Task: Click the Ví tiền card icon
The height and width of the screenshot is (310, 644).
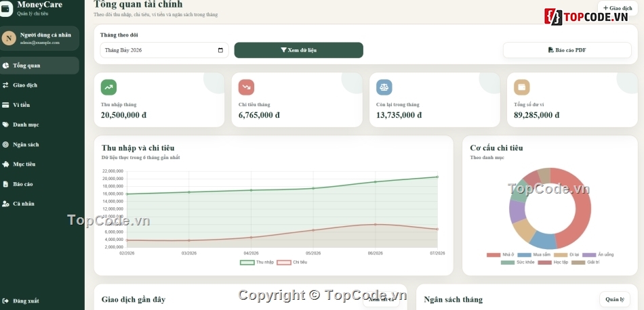Action: pyautogui.click(x=5, y=105)
